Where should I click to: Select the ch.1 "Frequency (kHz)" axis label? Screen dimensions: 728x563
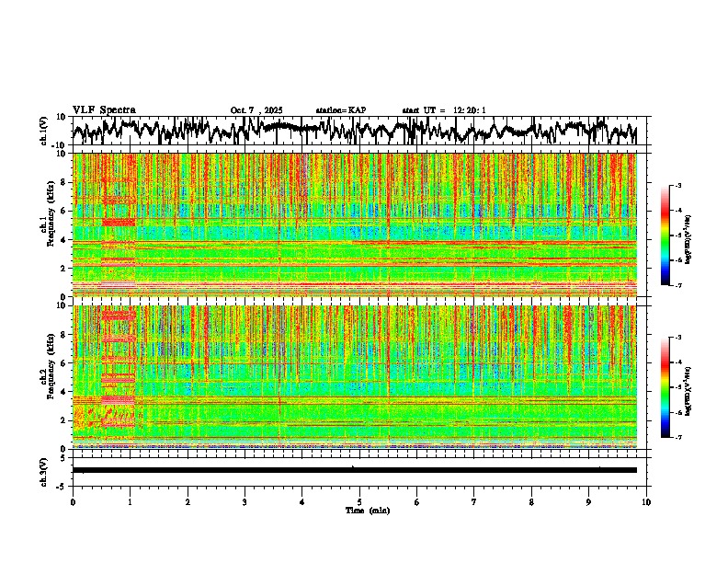51,214
